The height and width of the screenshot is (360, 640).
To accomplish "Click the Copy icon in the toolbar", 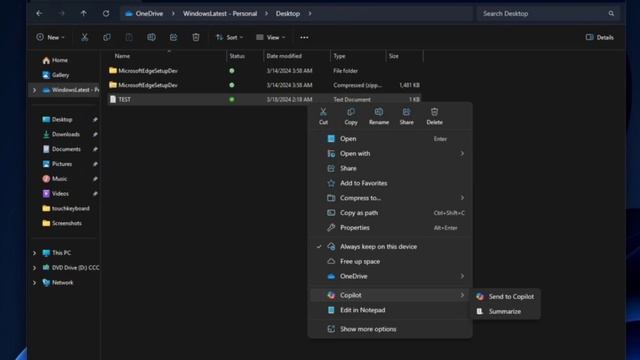I will tap(107, 37).
